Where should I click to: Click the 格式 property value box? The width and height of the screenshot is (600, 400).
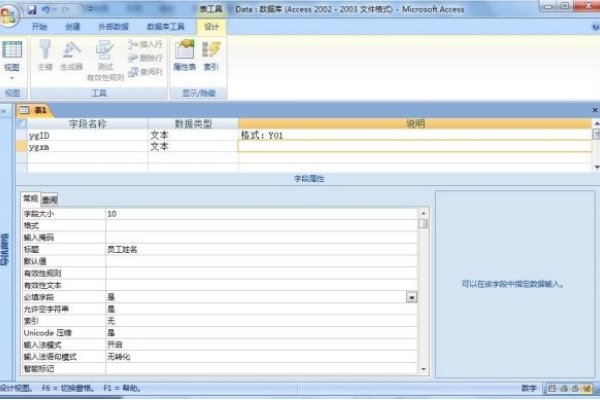[261, 226]
